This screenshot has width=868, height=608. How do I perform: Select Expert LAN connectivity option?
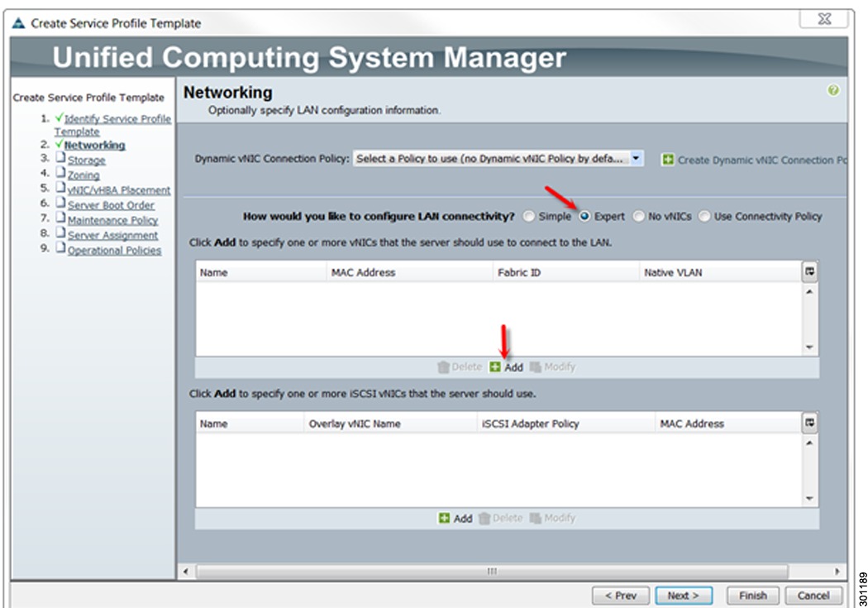tap(584, 217)
